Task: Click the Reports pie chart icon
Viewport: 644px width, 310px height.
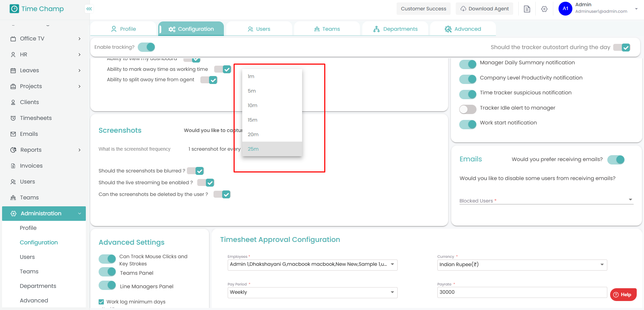Action: pyautogui.click(x=13, y=150)
